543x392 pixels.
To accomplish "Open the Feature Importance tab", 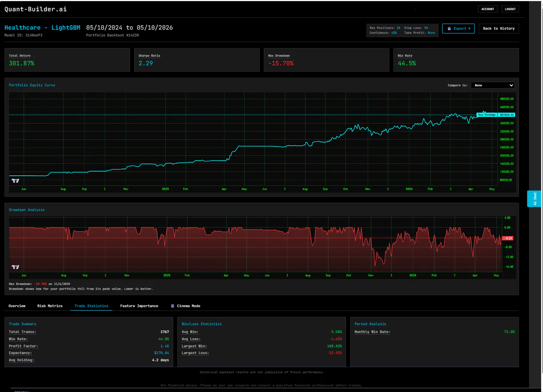I will coord(139,306).
